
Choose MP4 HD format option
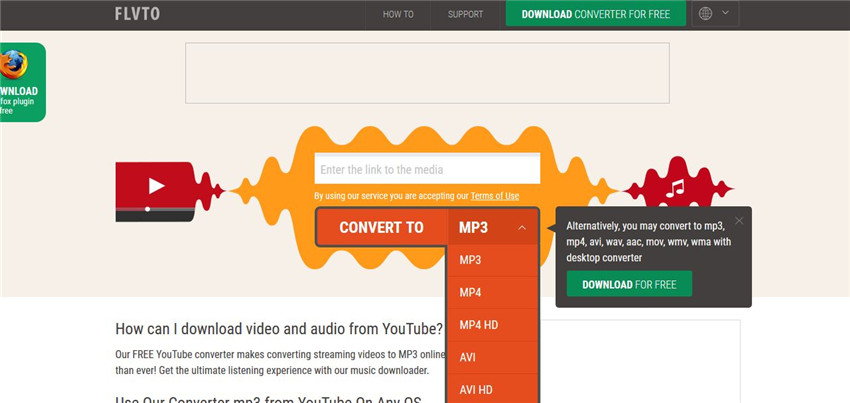pos(492,325)
